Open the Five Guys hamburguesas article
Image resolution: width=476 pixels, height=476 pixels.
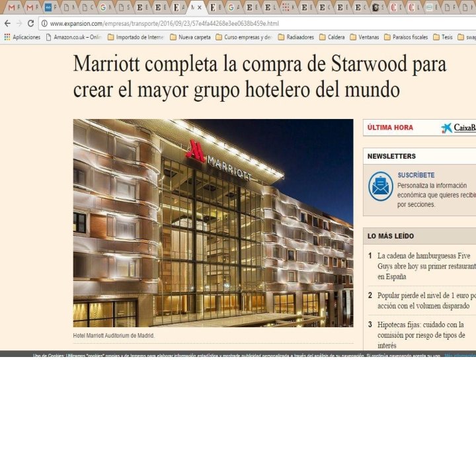pos(426,266)
